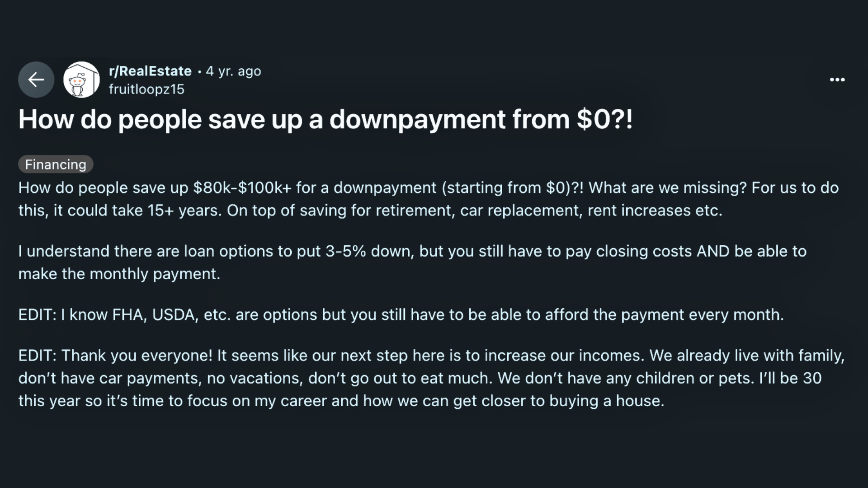The height and width of the screenshot is (488, 868).
Task: Open the fruitloopz15 user profile
Action: point(146,89)
